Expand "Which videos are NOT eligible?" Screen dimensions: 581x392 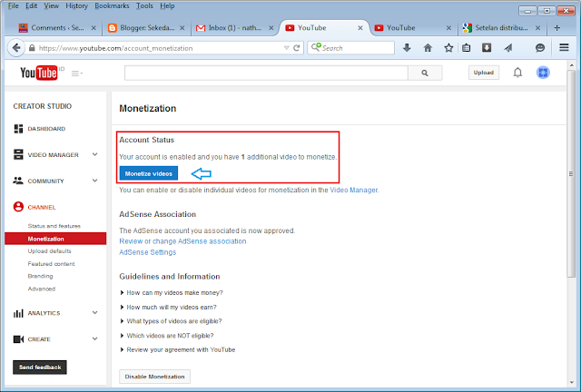[x=167, y=336]
